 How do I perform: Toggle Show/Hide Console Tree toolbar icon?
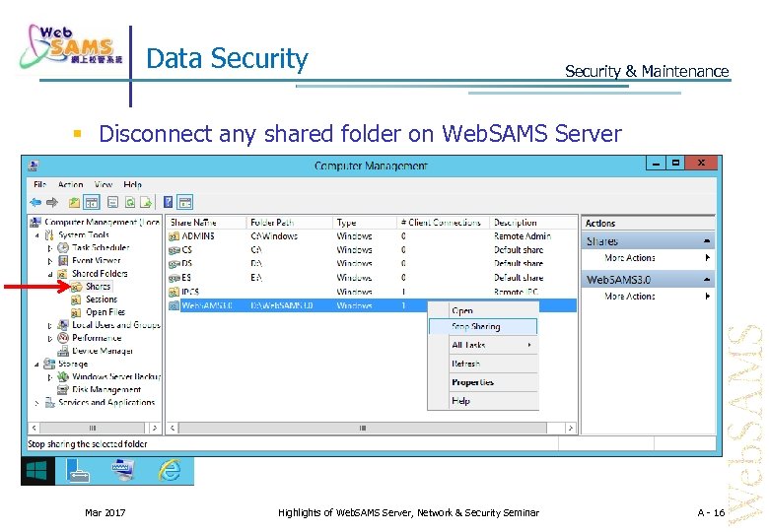click(x=92, y=202)
